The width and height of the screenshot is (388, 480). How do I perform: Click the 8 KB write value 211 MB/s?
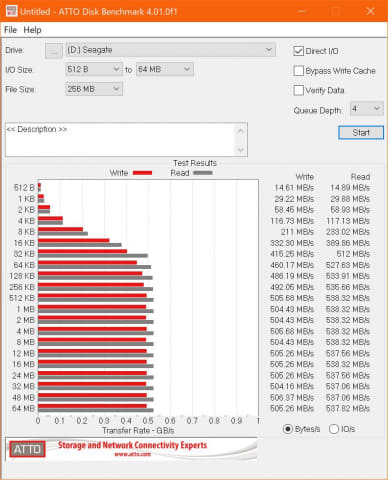297,232
